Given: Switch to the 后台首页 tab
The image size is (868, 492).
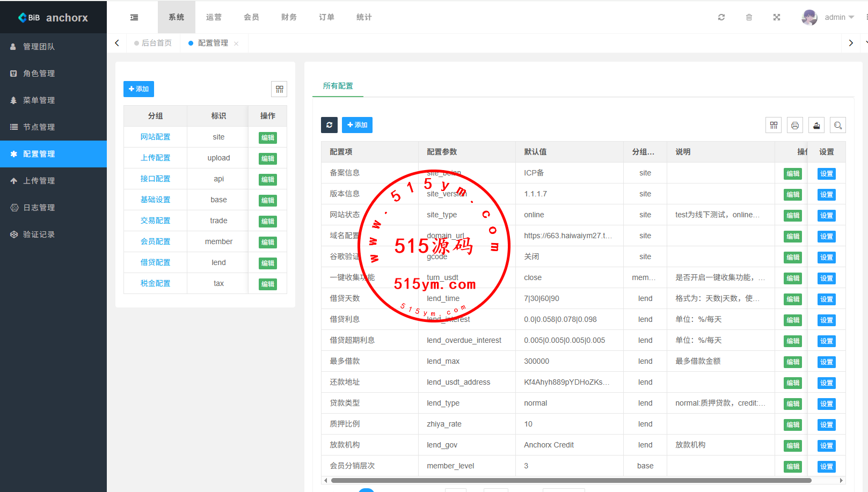Looking at the screenshot, I should (156, 43).
